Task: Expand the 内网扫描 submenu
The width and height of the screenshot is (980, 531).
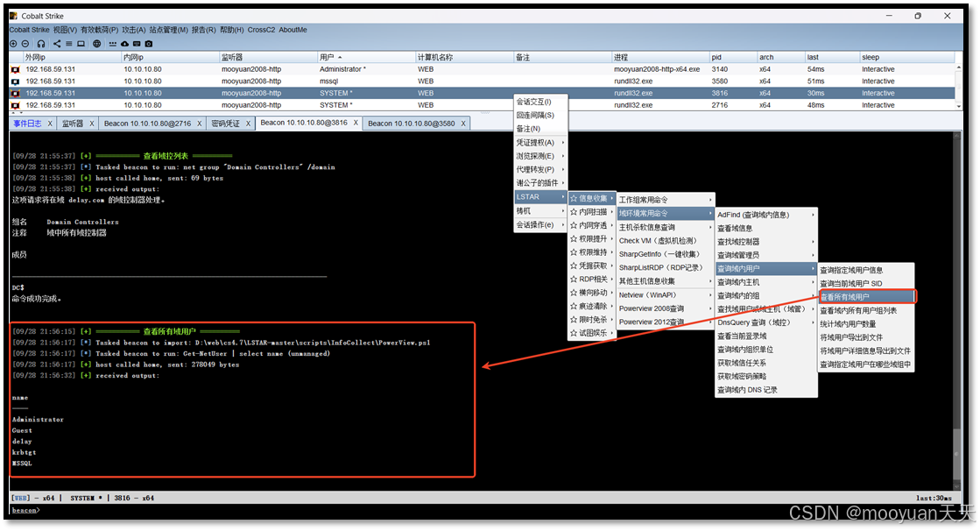Action: (591, 212)
